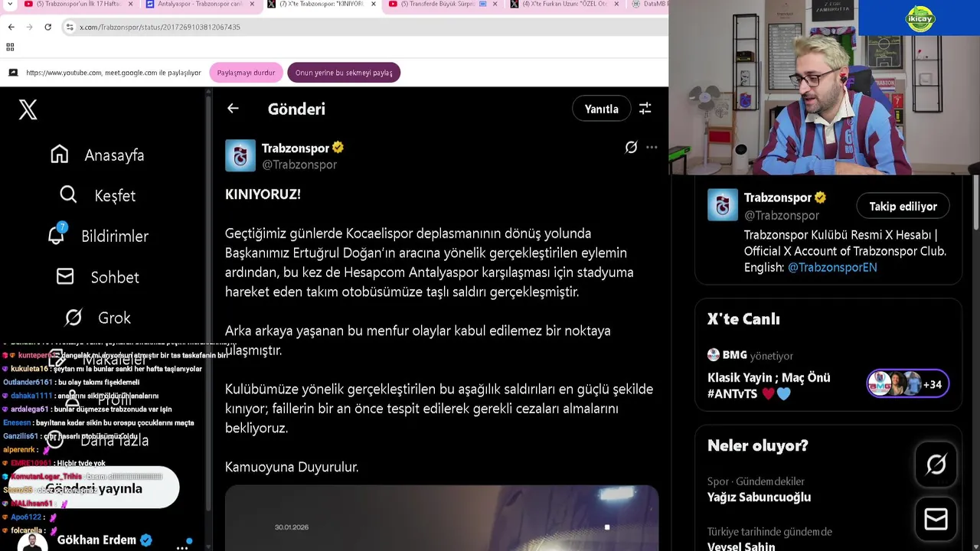Click Grok explain icon on post
The width and height of the screenshot is (980, 551).
click(x=631, y=147)
